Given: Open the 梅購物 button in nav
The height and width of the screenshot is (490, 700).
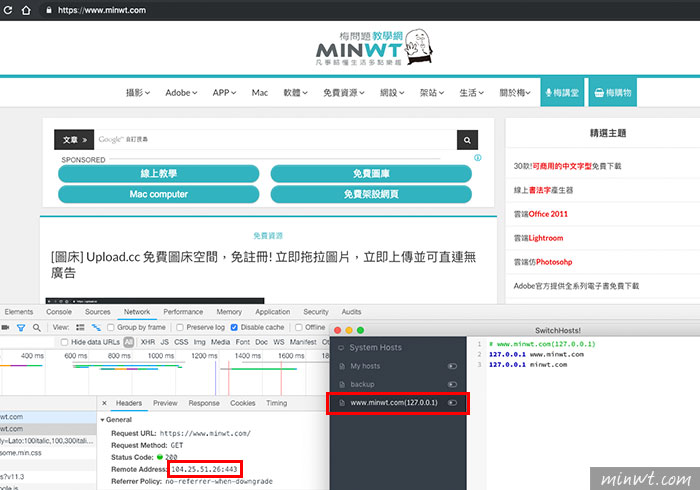Looking at the screenshot, I should [x=612, y=92].
